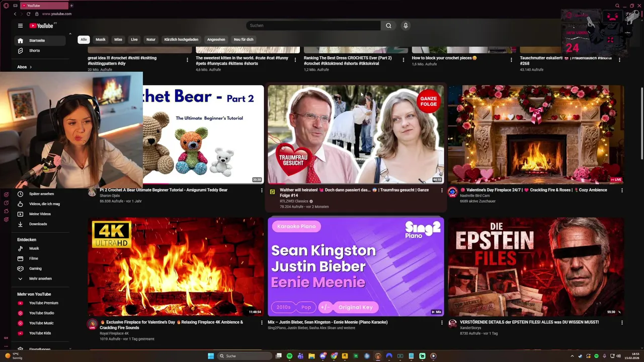Open Windows Start menu
Viewport: 644px width, 362px height.
tap(211, 356)
